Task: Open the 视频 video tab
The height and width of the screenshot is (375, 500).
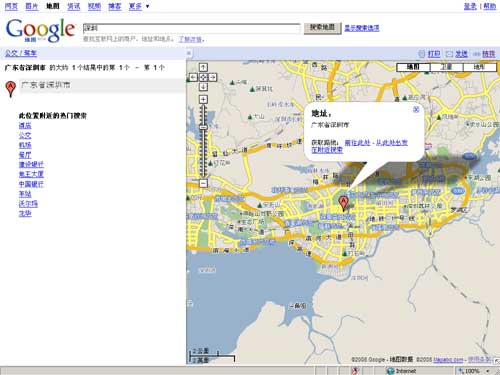Action: click(x=94, y=6)
